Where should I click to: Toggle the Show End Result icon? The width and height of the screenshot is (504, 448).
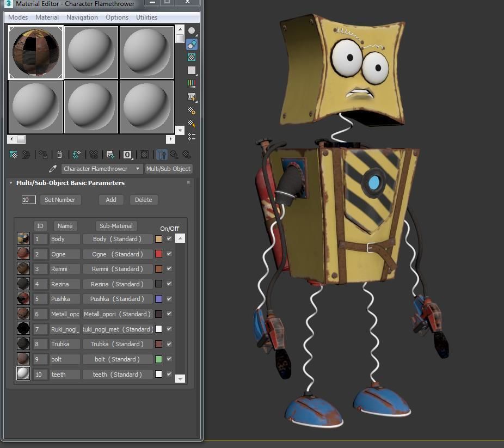coord(161,155)
